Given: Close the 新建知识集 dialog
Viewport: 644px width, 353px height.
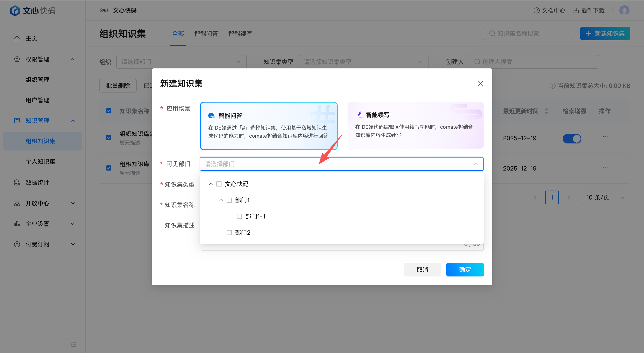Looking at the screenshot, I should coord(480,84).
